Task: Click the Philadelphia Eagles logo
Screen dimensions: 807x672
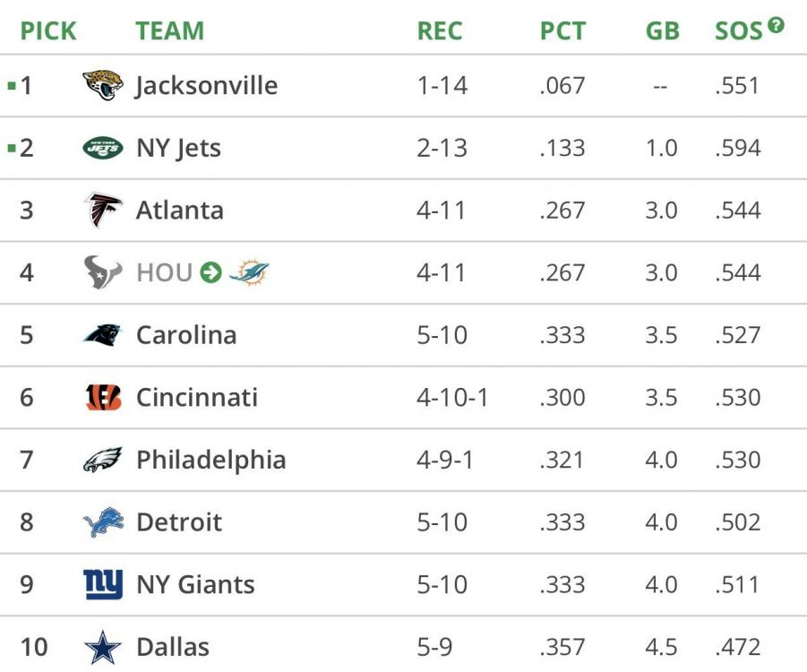Action: pyautogui.click(x=103, y=460)
